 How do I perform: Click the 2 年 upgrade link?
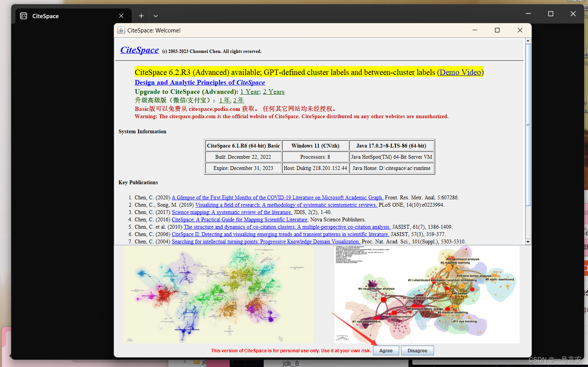click(x=239, y=100)
